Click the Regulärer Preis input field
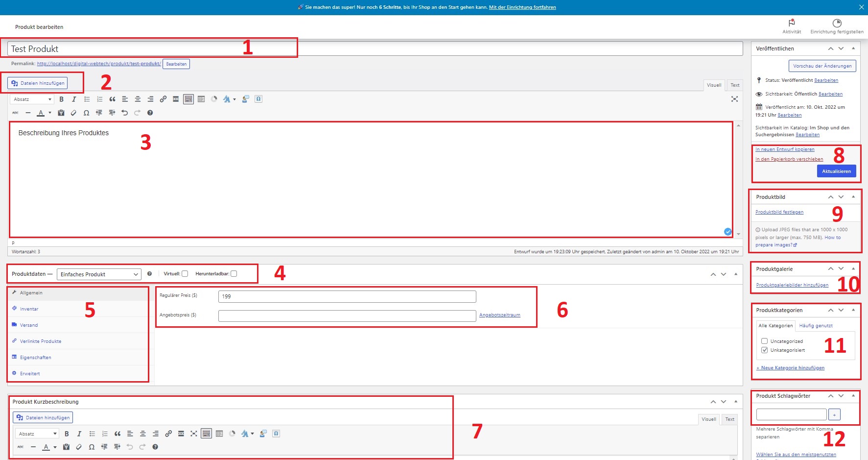 click(x=347, y=296)
